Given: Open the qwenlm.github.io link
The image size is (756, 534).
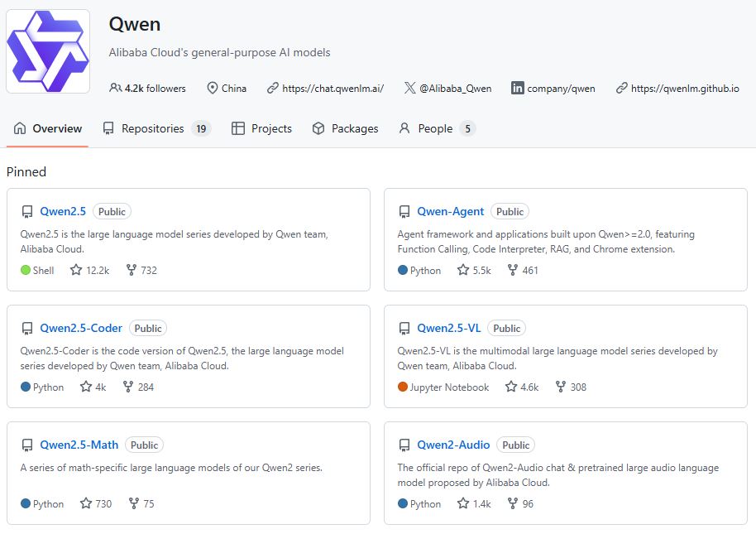Looking at the screenshot, I should 684,89.
